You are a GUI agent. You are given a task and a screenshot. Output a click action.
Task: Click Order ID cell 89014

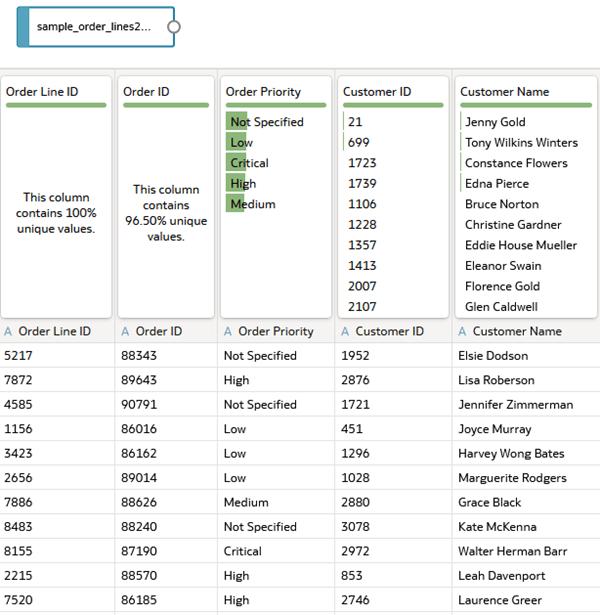(166, 478)
